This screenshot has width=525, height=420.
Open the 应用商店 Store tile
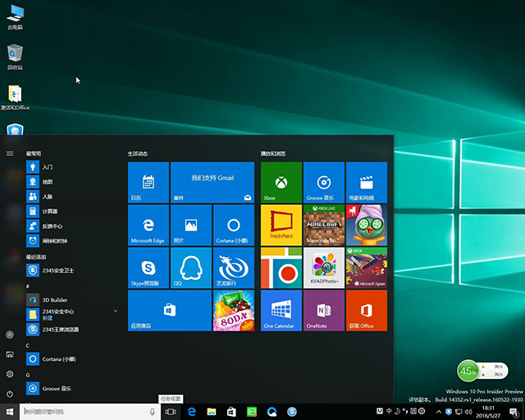click(170, 311)
